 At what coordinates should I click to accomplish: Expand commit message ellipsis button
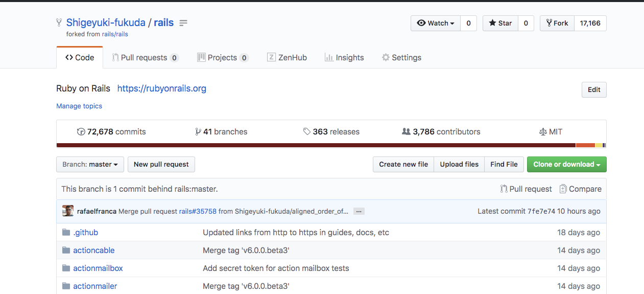pos(359,211)
